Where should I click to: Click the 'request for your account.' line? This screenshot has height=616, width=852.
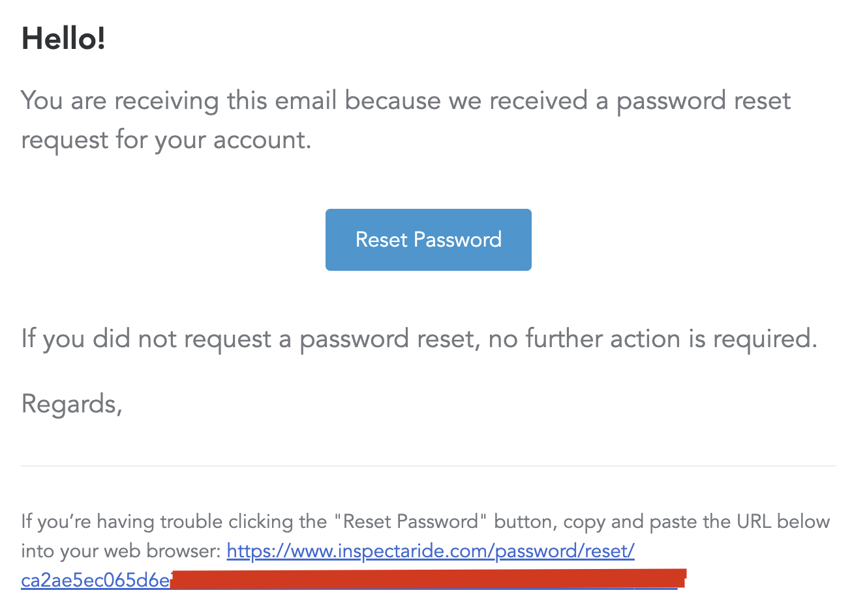tap(166, 140)
